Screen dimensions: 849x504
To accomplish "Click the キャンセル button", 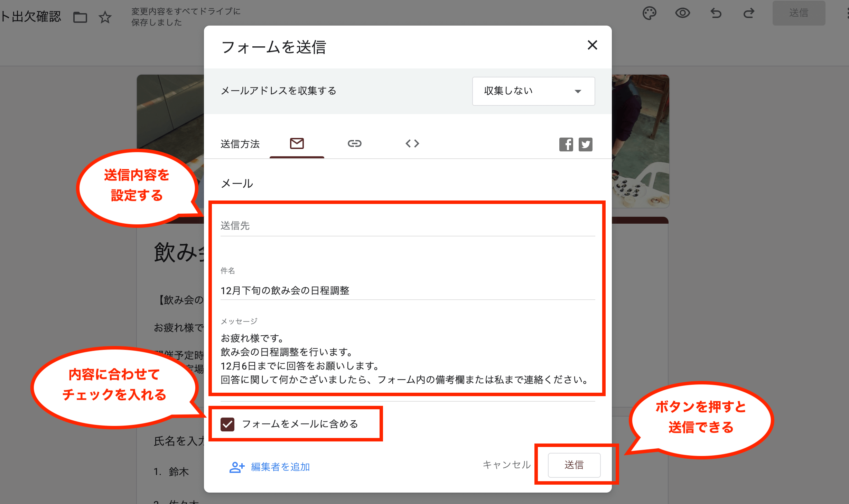I will tap(506, 465).
